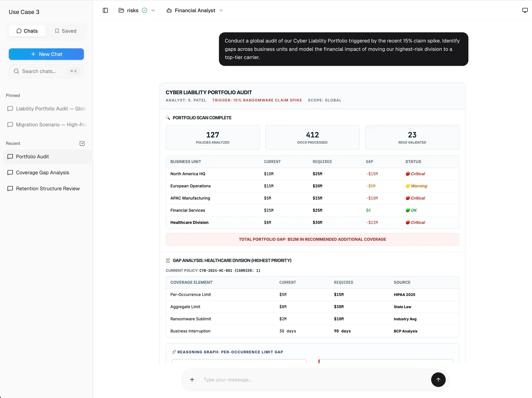
Task: Open the Coverage Gap Analysis chat
Action: pyautogui.click(x=42, y=172)
